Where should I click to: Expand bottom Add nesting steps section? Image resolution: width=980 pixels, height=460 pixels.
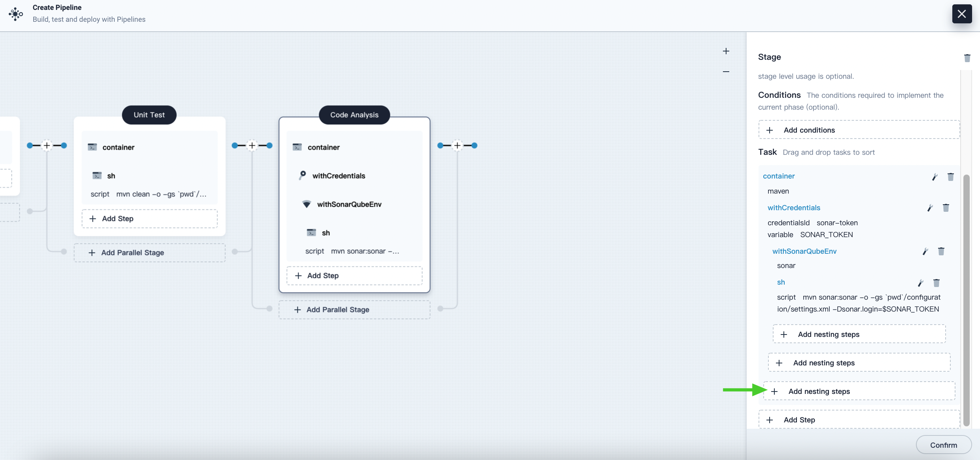[x=858, y=390]
